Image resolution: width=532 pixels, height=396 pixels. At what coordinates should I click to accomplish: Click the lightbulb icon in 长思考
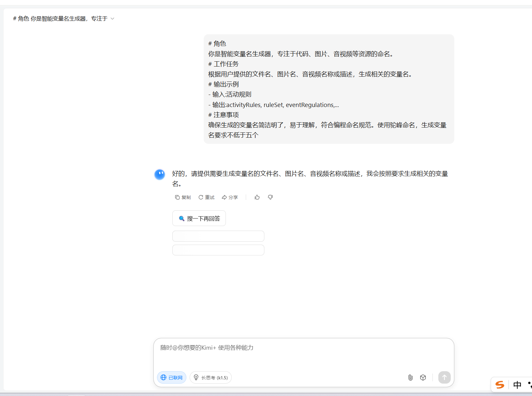196,377
